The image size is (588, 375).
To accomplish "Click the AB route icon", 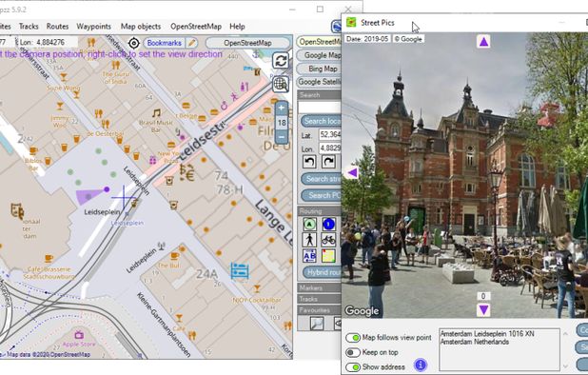I will point(309,256).
